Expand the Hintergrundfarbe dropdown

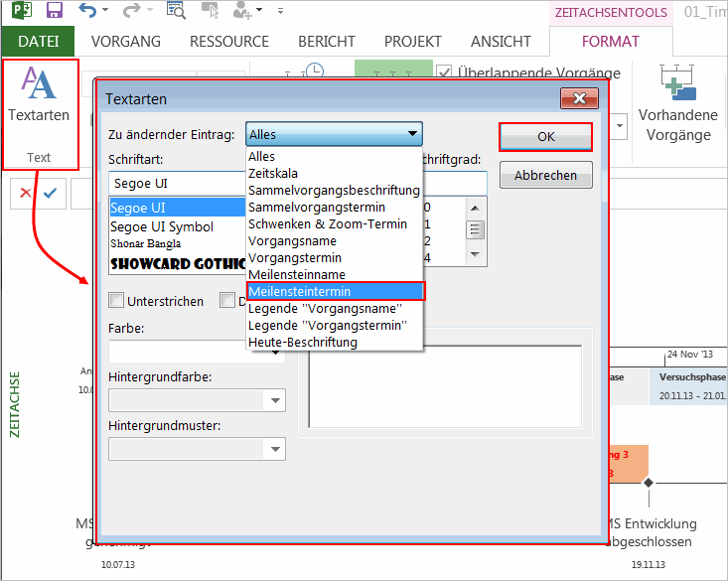point(275,400)
